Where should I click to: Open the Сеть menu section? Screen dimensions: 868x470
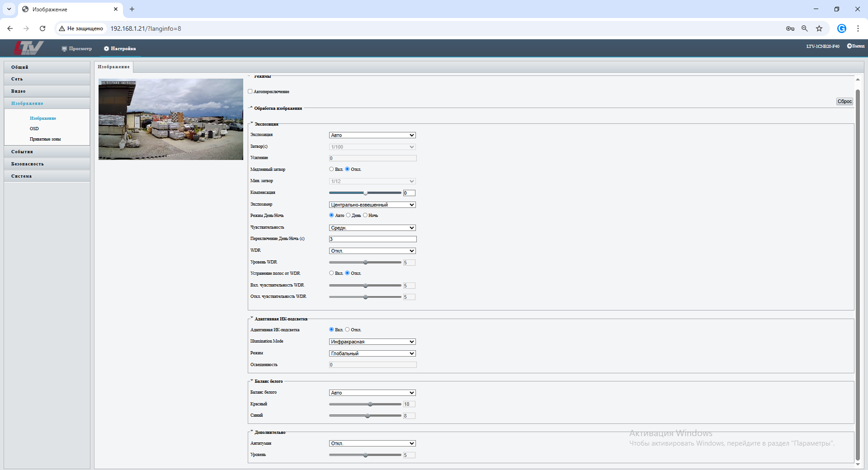pyautogui.click(x=47, y=79)
